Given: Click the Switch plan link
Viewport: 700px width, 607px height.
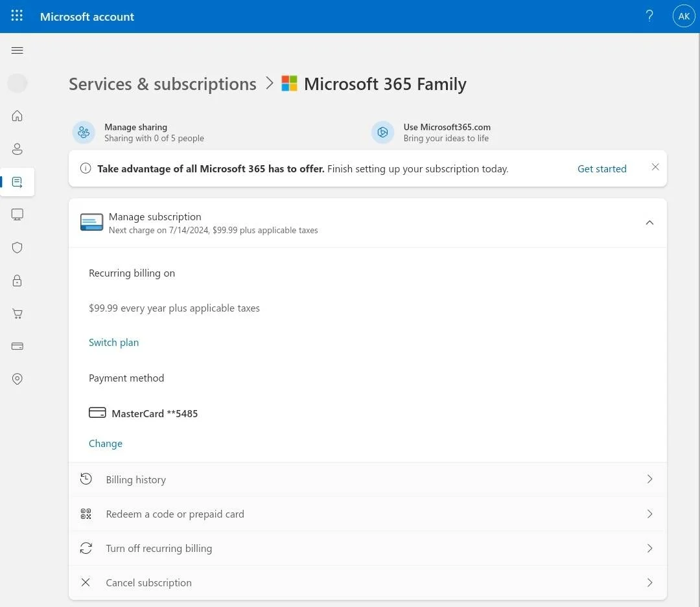Looking at the screenshot, I should coord(114,342).
